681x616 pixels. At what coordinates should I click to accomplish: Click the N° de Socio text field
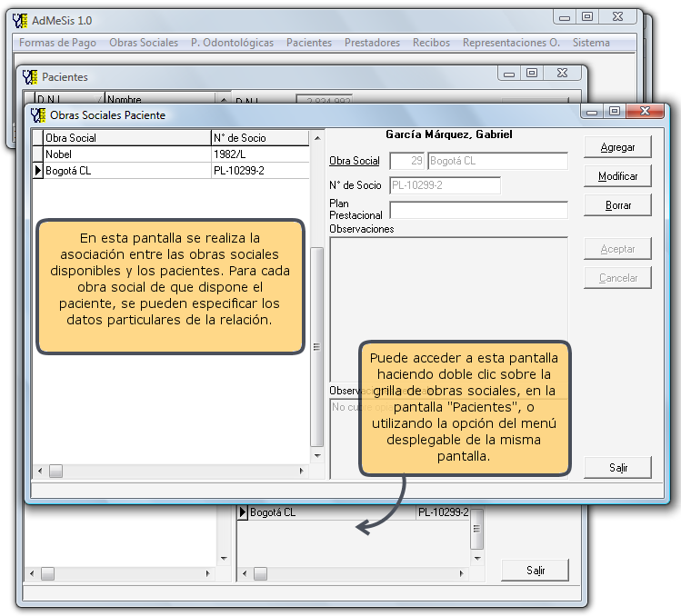pos(445,185)
